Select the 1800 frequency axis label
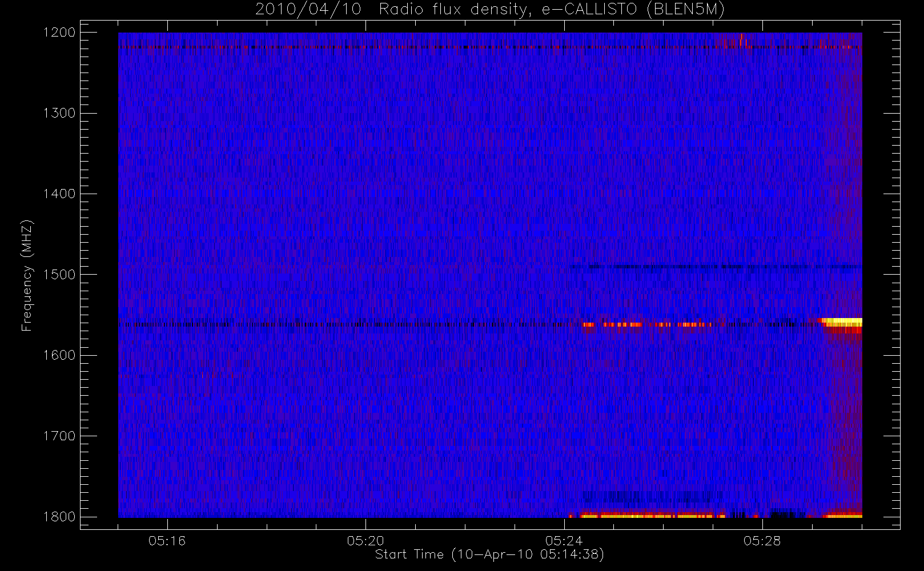Screen dimensions: 924x571 tap(59, 517)
